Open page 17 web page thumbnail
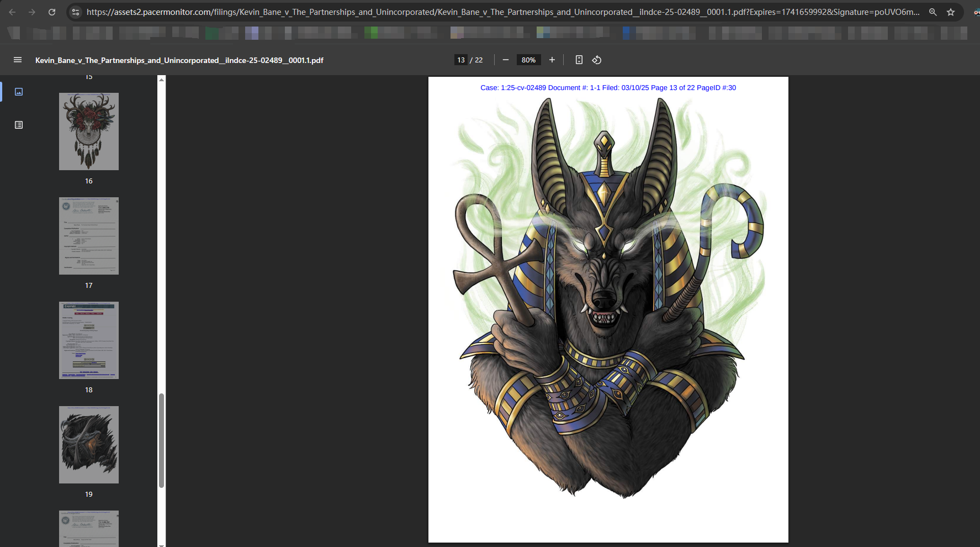The width and height of the screenshot is (980, 547). pyautogui.click(x=89, y=340)
